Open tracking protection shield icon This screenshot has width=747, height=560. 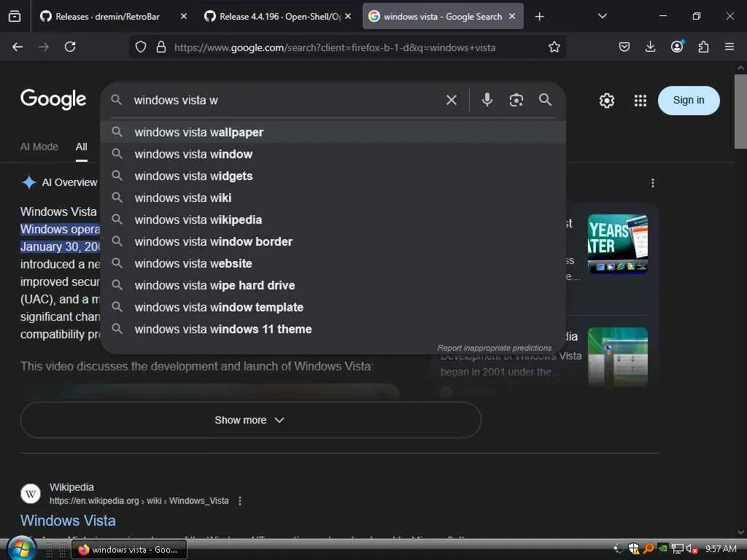point(141,47)
